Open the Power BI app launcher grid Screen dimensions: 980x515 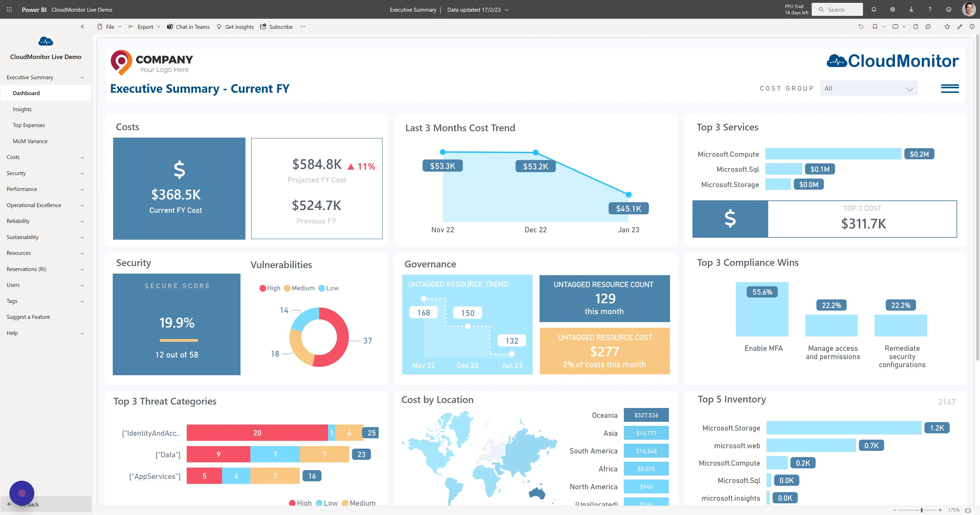coord(10,10)
